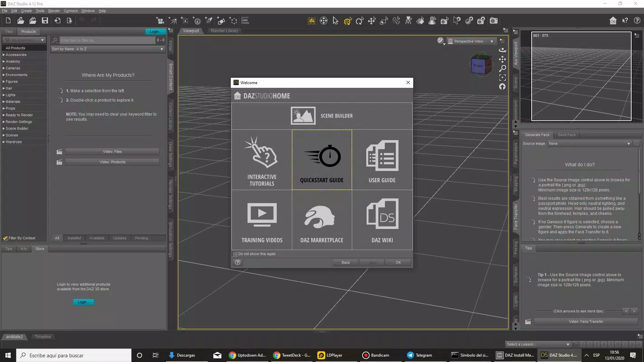Expand the Accessories category
Image resolution: width=644 pixels, height=362 pixels.
4,55
